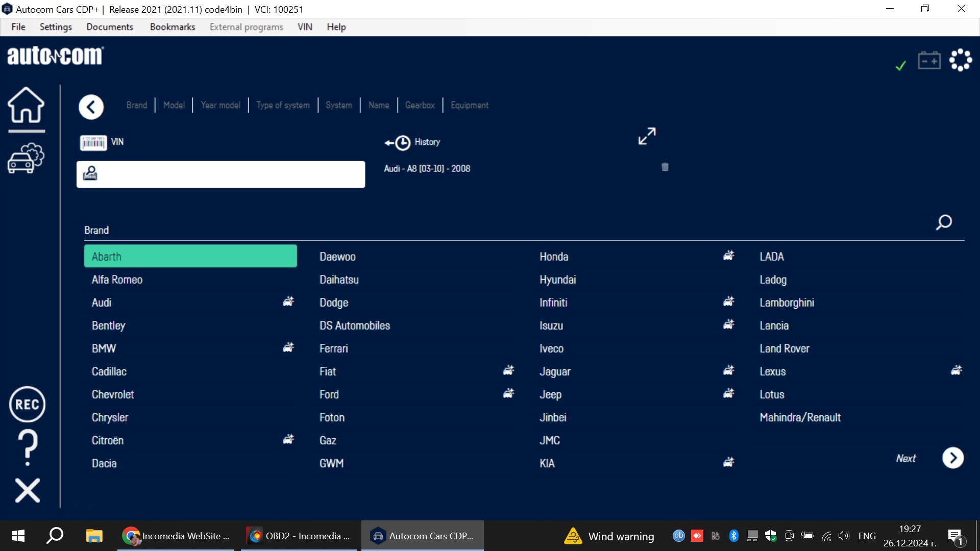Go to next brand page arrow
The width and height of the screenshot is (980, 551).
(x=952, y=458)
